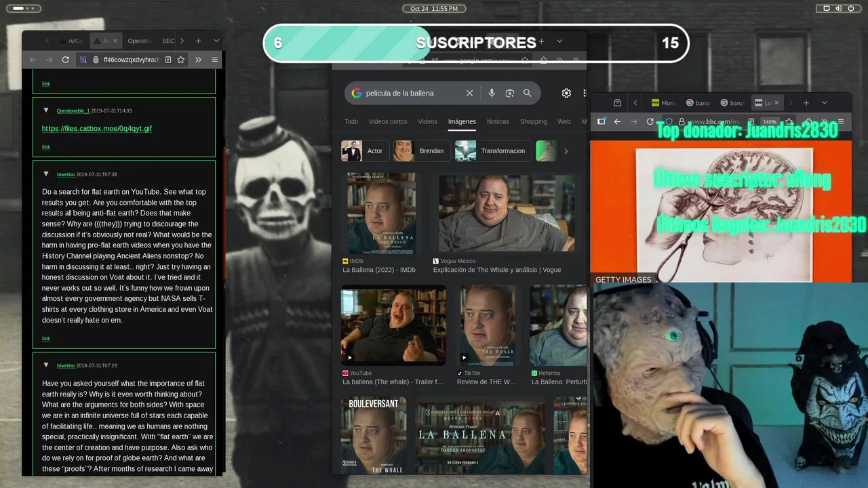
Task: Bookmark the onion page with star
Action: pyautogui.click(x=181, y=60)
